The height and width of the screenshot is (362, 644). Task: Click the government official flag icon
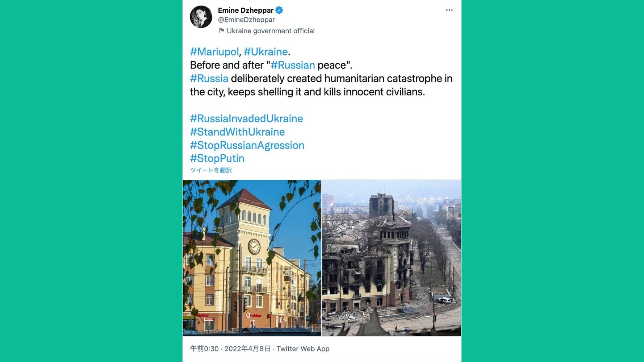coord(221,31)
